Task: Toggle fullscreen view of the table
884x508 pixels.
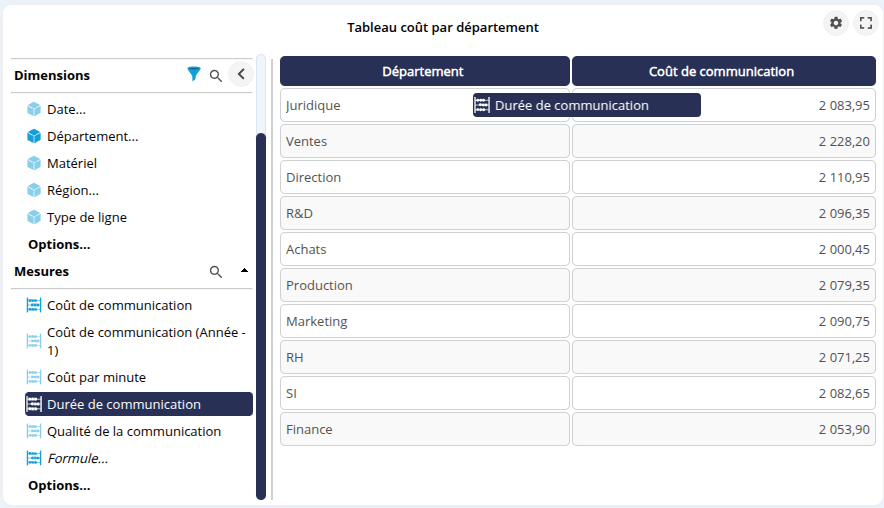Action: click(865, 23)
